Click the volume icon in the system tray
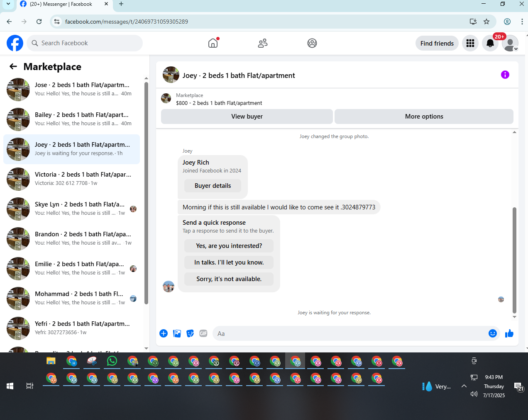The height and width of the screenshot is (420, 528). [x=474, y=394]
